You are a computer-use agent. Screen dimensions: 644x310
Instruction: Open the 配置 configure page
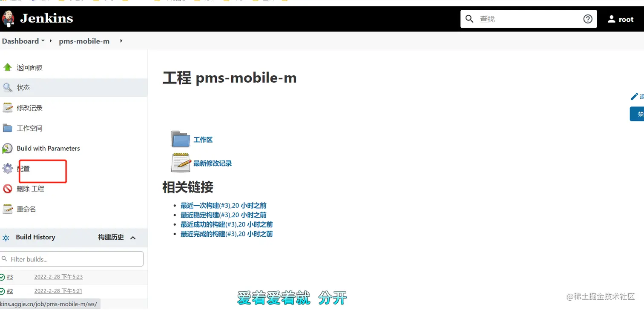pyautogui.click(x=23, y=169)
